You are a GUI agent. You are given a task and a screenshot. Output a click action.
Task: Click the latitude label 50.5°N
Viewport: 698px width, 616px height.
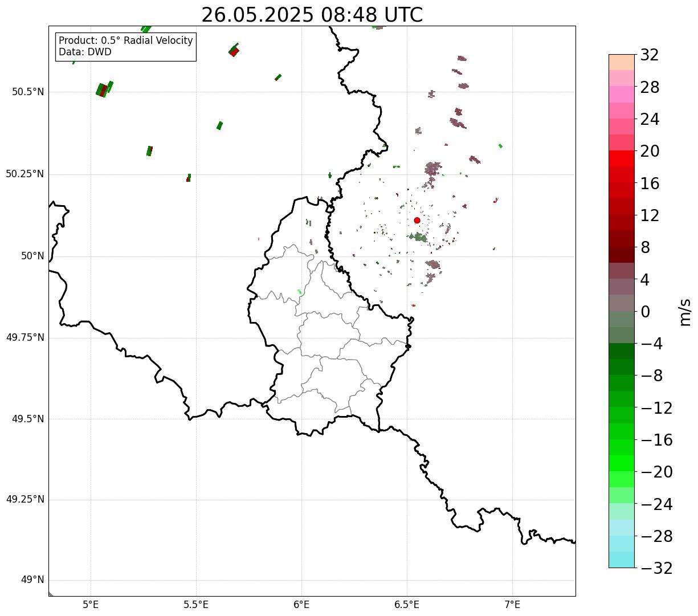click(28, 92)
